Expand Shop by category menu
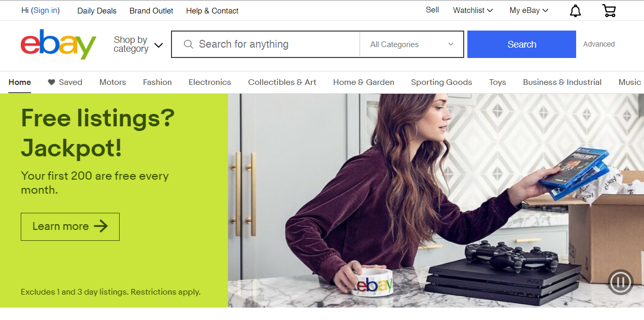The width and height of the screenshot is (644, 320). click(x=138, y=45)
